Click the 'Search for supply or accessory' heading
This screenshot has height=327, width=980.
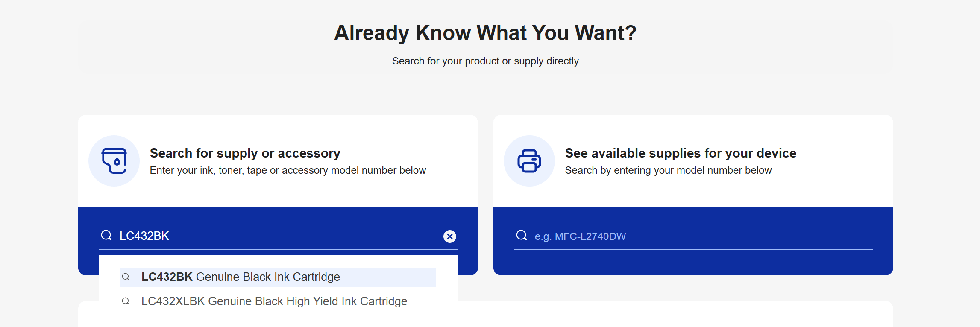(x=245, y=153)
